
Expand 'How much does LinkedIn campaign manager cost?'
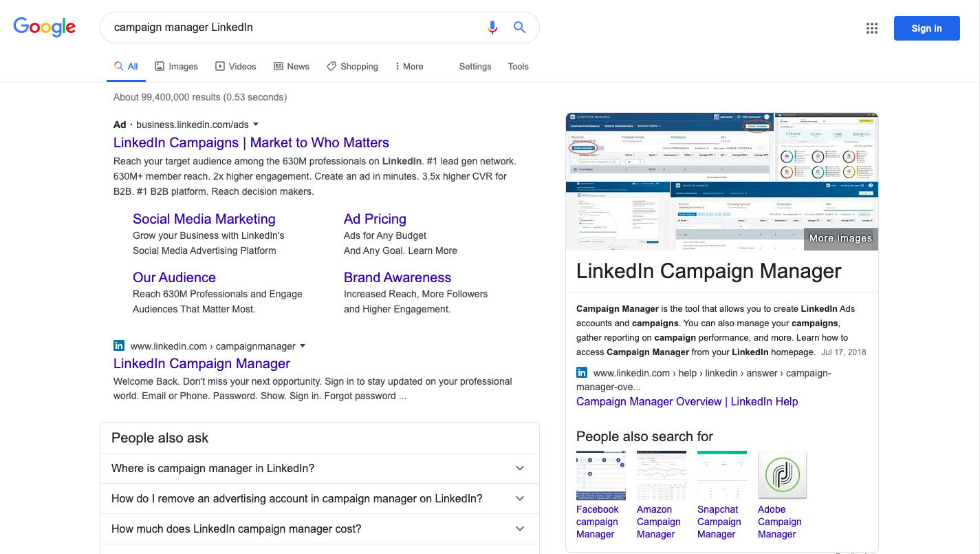coord(320,529)
